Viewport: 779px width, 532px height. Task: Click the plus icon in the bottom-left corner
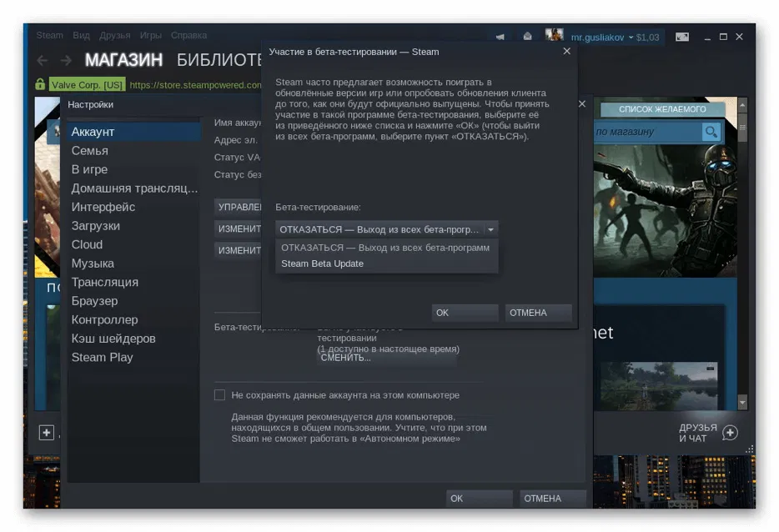(x=48, y=432)
